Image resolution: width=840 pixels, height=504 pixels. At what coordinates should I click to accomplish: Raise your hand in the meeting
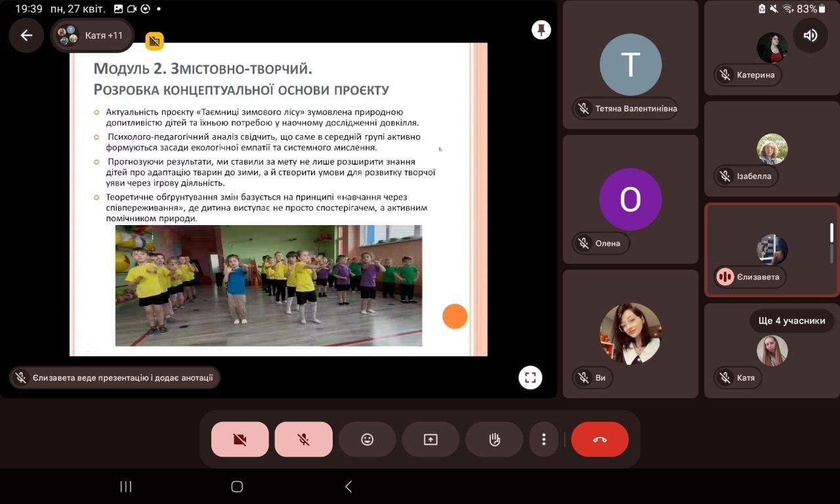coord(494,440)
